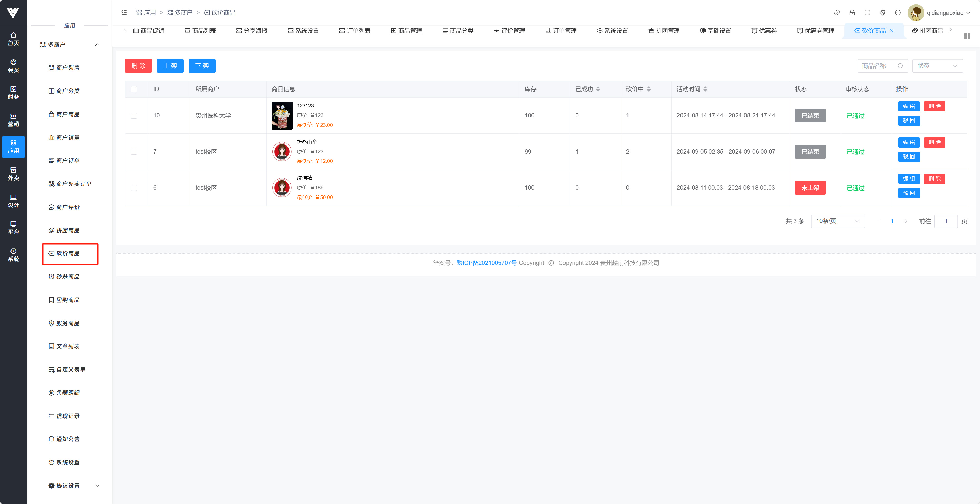Toggle fullscreen mode icon
The width and height of the screenshot is (980, 504).
coord(867,13)
